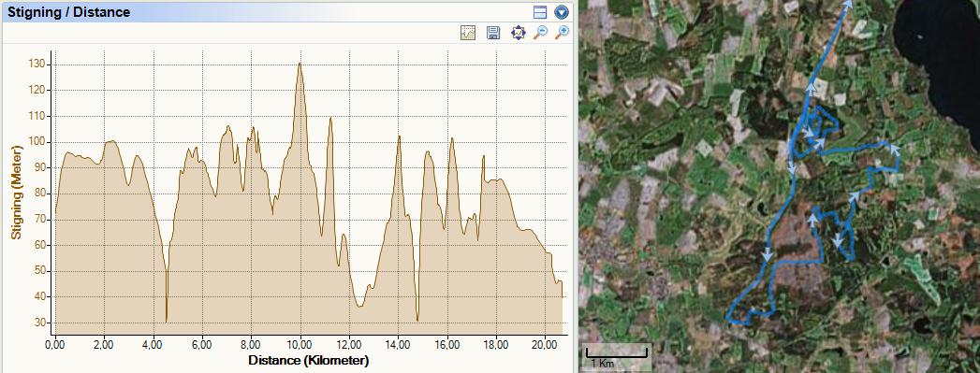Zoom in on the elevation chart
The width and height of the screenshot is (980, 373).
pos(562,33)
